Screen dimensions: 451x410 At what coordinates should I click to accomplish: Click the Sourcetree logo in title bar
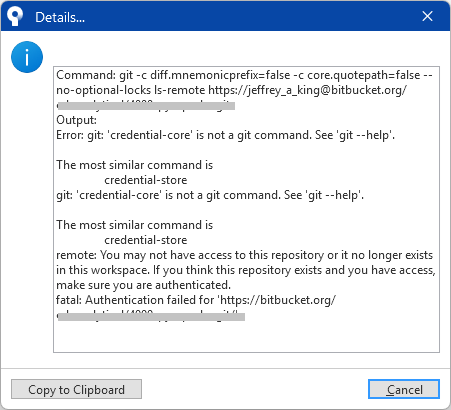15,16
